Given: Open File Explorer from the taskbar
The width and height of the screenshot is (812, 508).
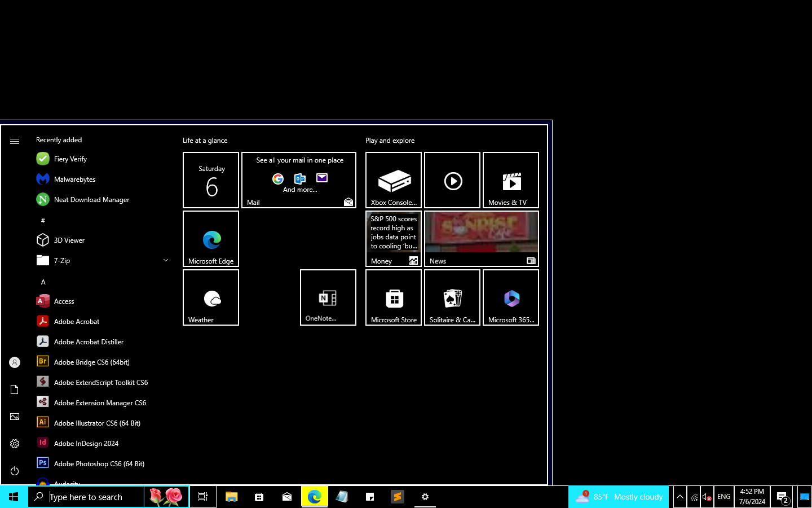Looking at the screenshot, I should [x=231, y=497].
